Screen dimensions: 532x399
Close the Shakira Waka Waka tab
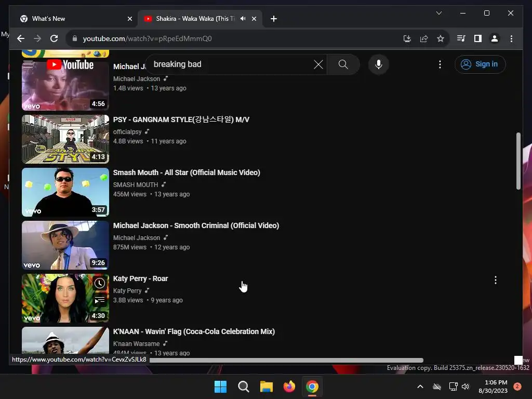point(254,19)
